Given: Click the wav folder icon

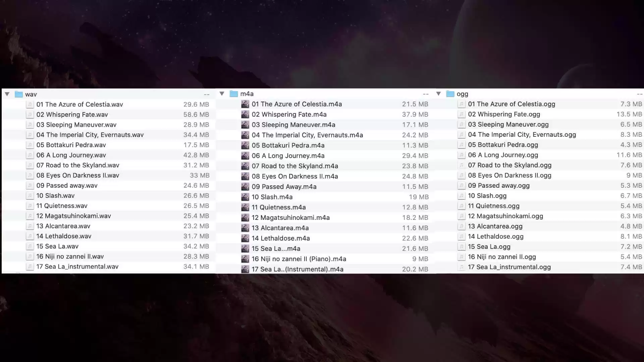Looking at the screenshot, I should click(x=19, y=95).
